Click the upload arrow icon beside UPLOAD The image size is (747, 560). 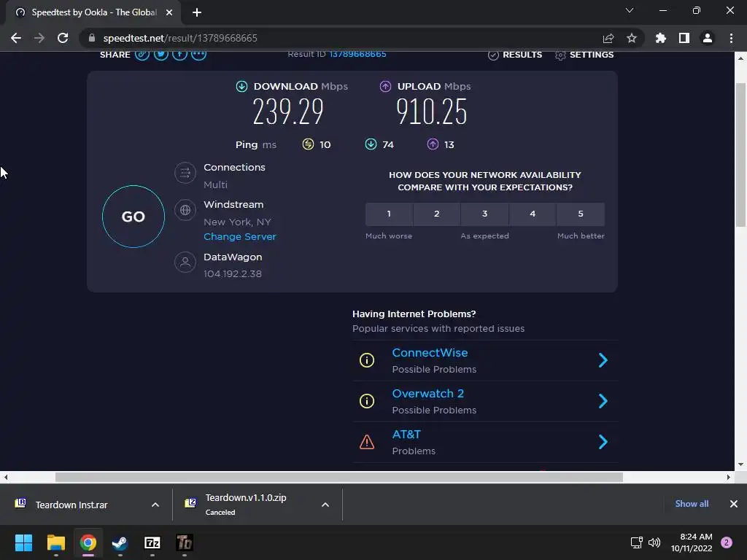pos(385,86)
